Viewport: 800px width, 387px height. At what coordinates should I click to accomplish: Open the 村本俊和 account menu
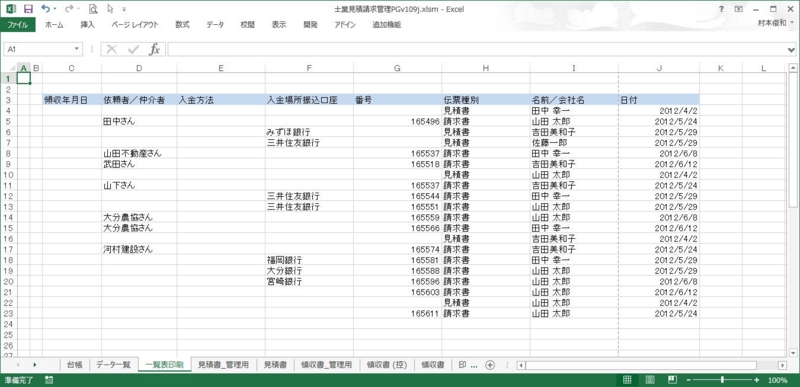coord(775,23)
